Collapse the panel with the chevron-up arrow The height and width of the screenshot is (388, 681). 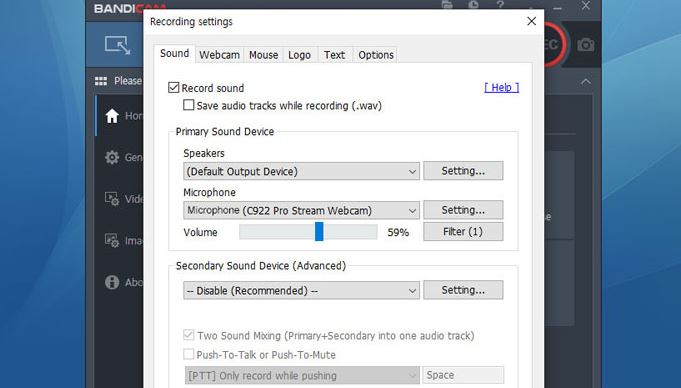click(586, 81)
